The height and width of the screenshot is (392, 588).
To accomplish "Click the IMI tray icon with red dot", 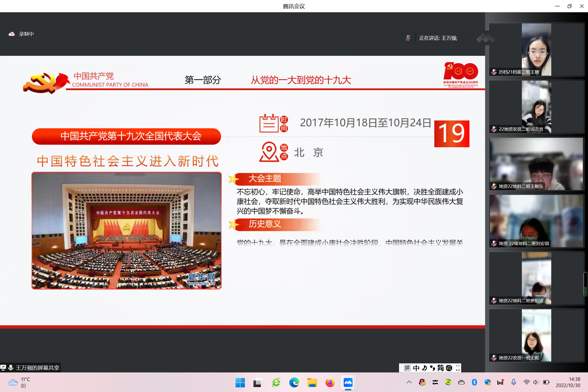I will coord(501,382).
